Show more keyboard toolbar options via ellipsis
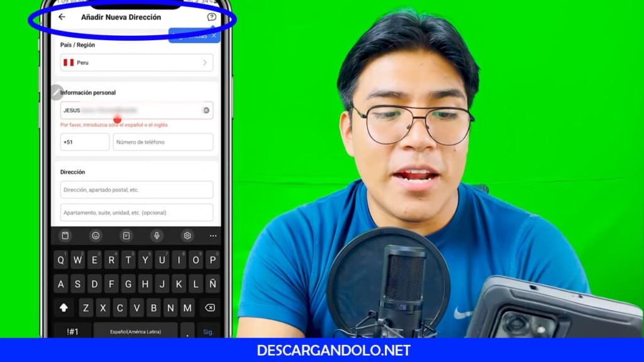Viewport: 644px width, 362px height. pos(212,236)
